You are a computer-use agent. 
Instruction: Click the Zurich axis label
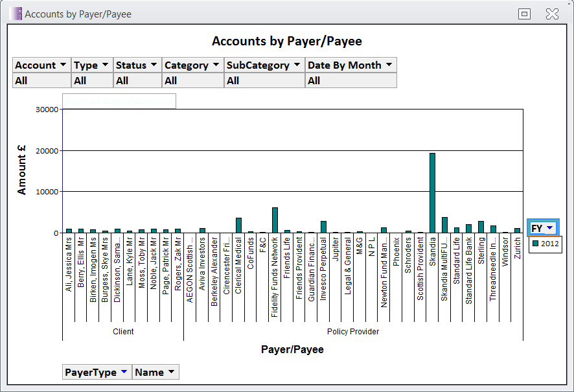516,248
